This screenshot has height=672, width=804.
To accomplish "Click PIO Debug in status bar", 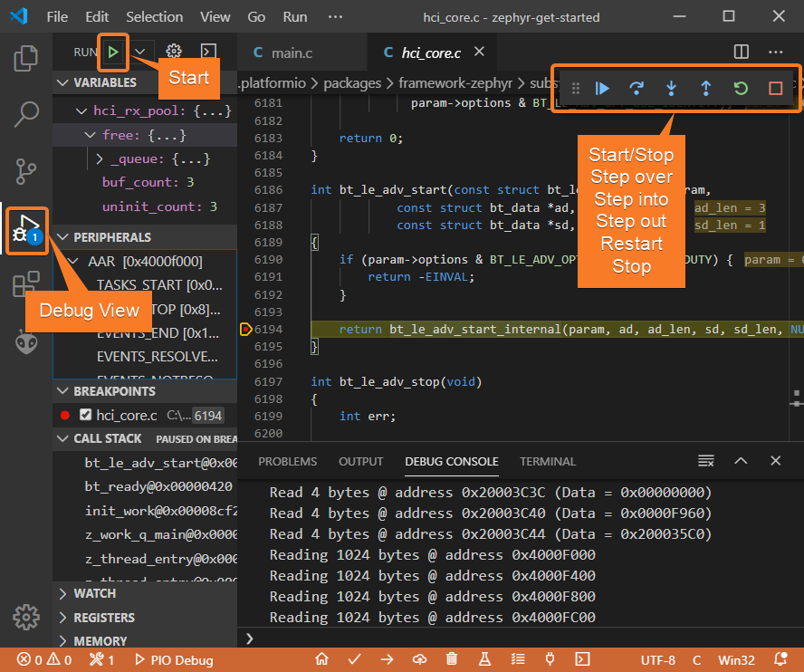I will click(175, 659).
